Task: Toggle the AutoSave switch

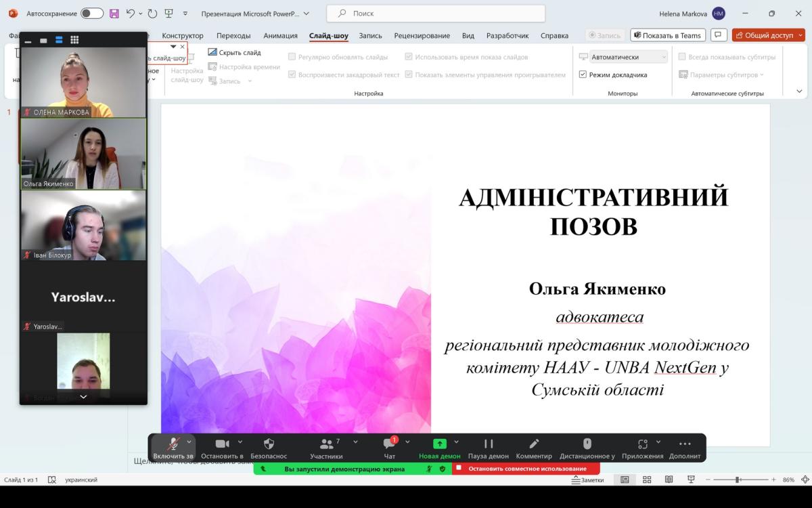Action: click(x=92, y=14)
